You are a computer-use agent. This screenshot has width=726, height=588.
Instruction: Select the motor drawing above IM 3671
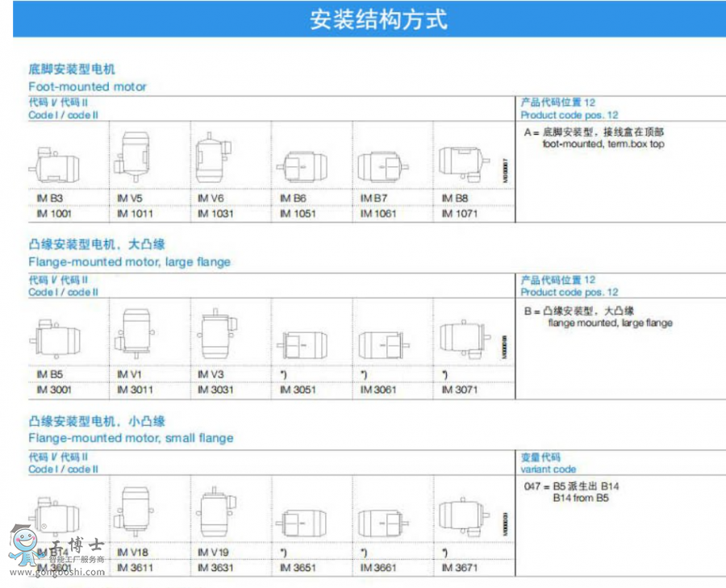pyautogui.click(x=464, y=514)
